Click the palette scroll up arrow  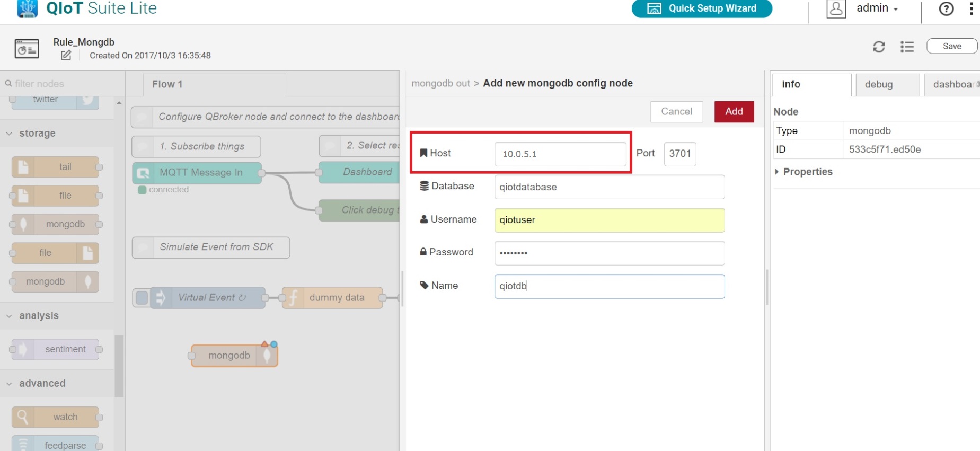coord(119,103)
